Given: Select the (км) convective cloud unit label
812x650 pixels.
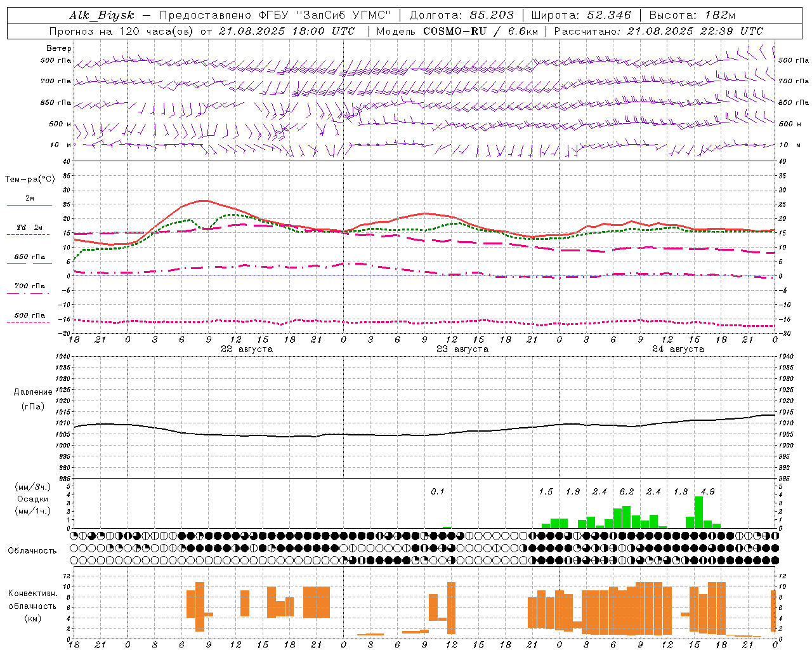Looking at the screenshot, I should point(32,618).
